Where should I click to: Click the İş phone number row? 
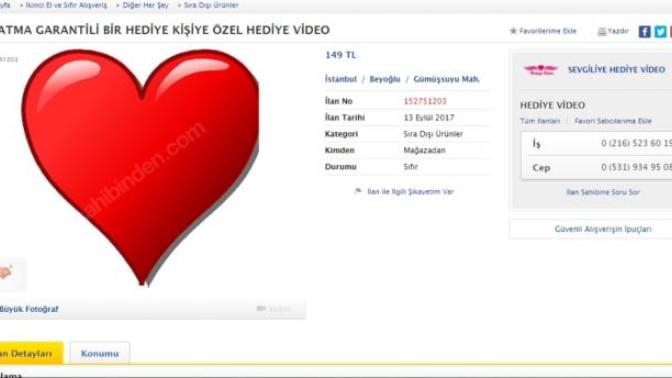[597, 144]
